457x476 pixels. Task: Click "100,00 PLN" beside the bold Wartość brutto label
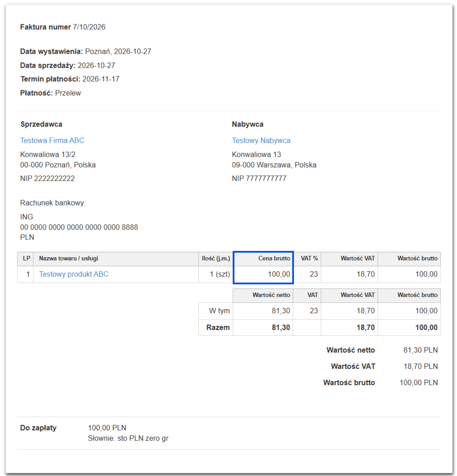point(419,383)
